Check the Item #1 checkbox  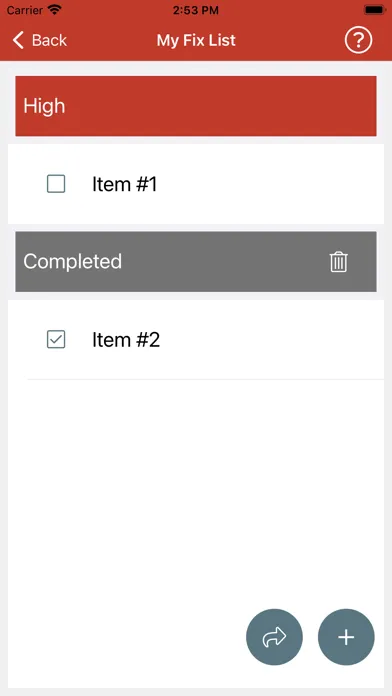click(x=56, y=184)
